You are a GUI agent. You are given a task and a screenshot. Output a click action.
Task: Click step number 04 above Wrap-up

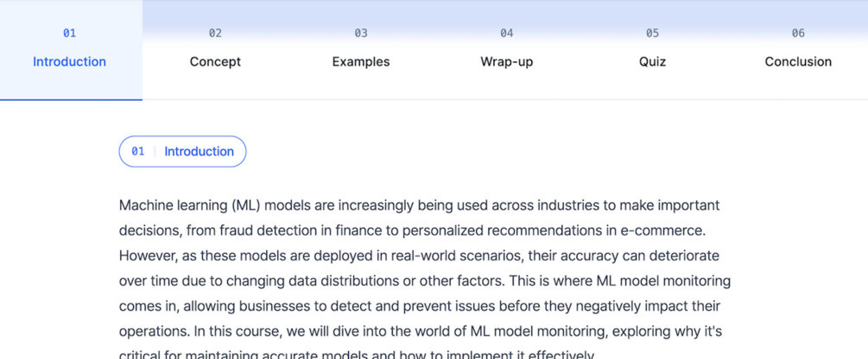[506, 33]
